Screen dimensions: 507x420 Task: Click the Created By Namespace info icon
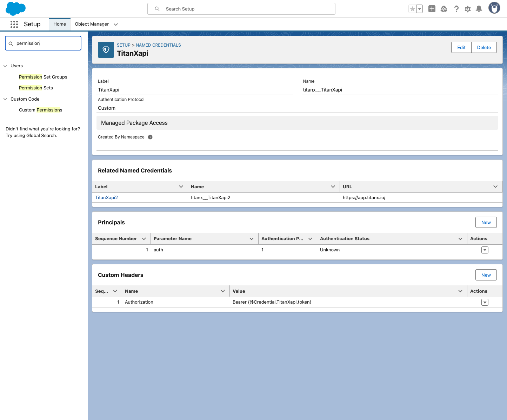pyautogui.click(x=150, y=137)
